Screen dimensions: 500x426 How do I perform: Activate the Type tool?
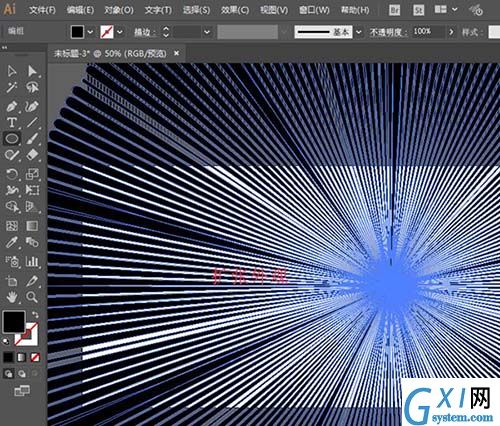pyautogui.click(x=12, y=123)
